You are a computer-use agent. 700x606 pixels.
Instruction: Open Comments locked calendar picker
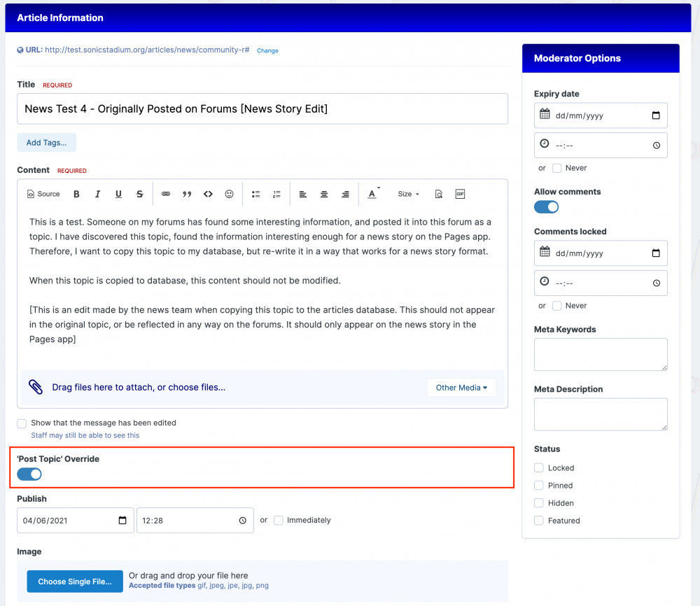[x=656, y=253]
